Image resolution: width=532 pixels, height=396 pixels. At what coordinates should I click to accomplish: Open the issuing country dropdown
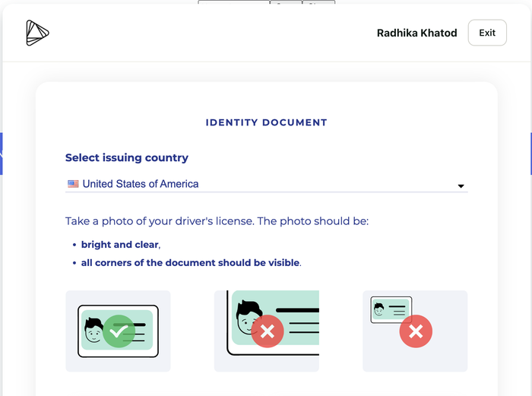tap(266, 184)
